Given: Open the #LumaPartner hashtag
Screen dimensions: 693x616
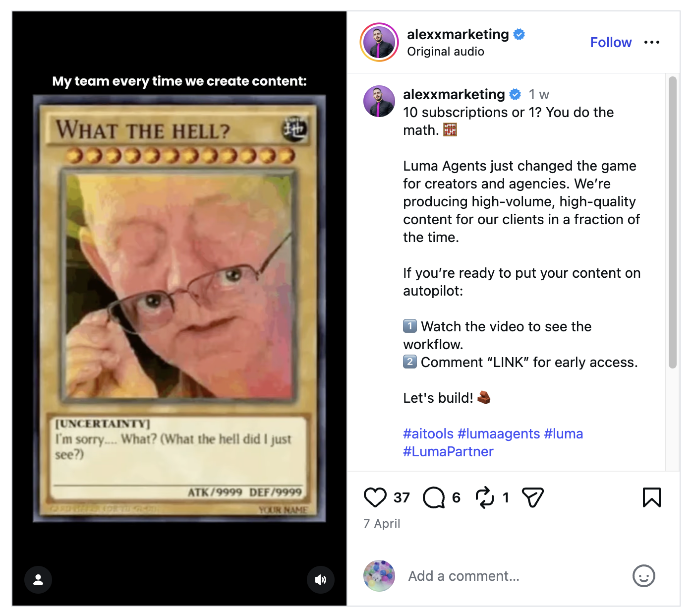Looking at the screenshot, I should click(448, 451).
